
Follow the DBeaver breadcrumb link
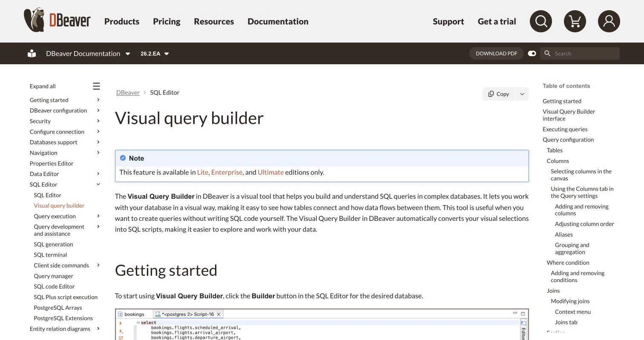[128, 92]
